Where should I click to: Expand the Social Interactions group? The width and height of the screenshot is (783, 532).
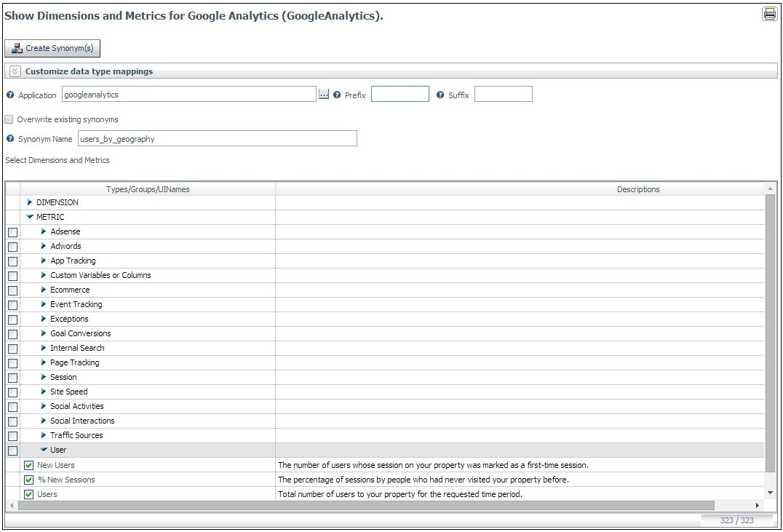(44, 420)
